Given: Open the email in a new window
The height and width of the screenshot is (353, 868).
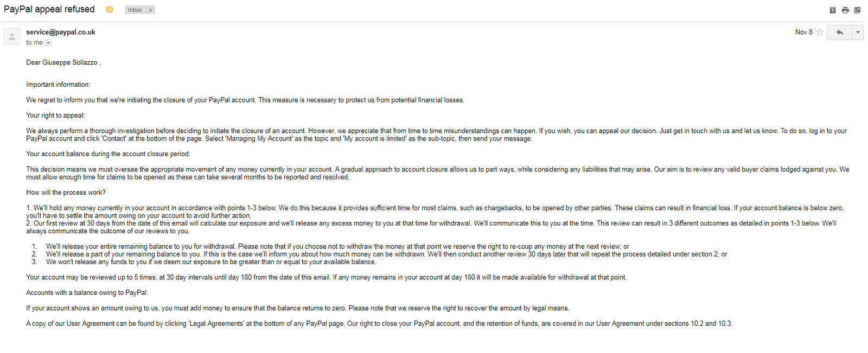Looking at the screenshot, I should click(857, 10).
